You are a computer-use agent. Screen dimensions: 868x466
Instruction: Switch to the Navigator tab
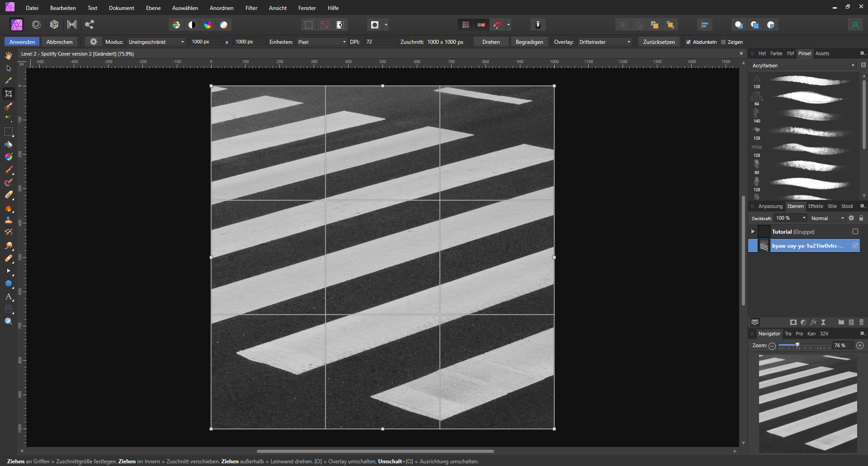click(x=769, y=334)
